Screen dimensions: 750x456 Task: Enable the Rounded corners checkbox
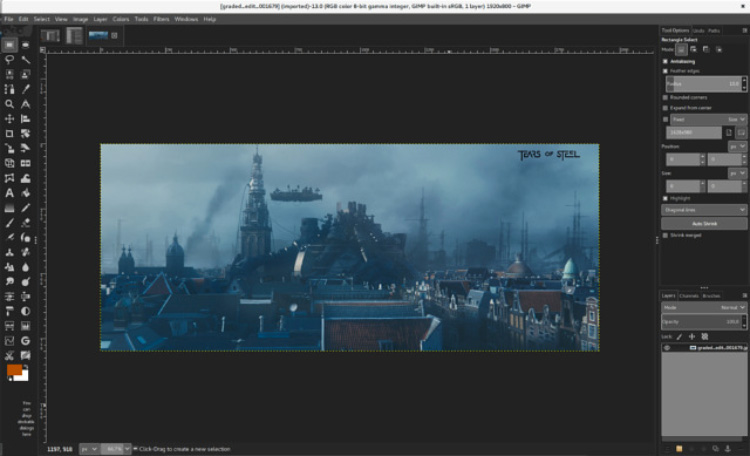[666, 97]
